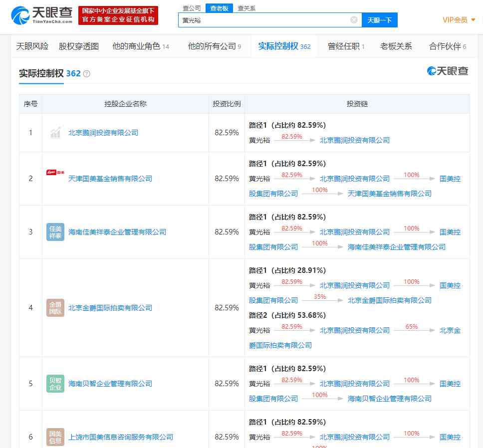
Task: Click 天津国美基金销售有限公司 at end of row 2's chain
Action: [x=389, y=194]
